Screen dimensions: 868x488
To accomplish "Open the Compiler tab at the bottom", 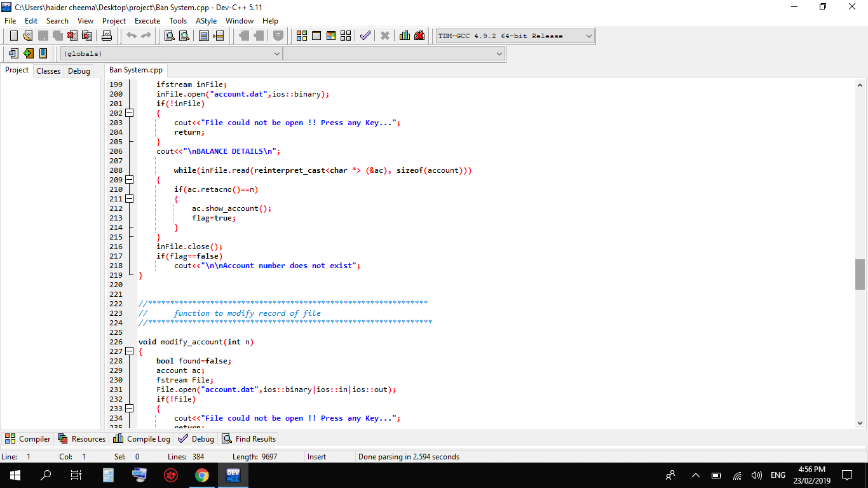I will (x=28, y=438).
